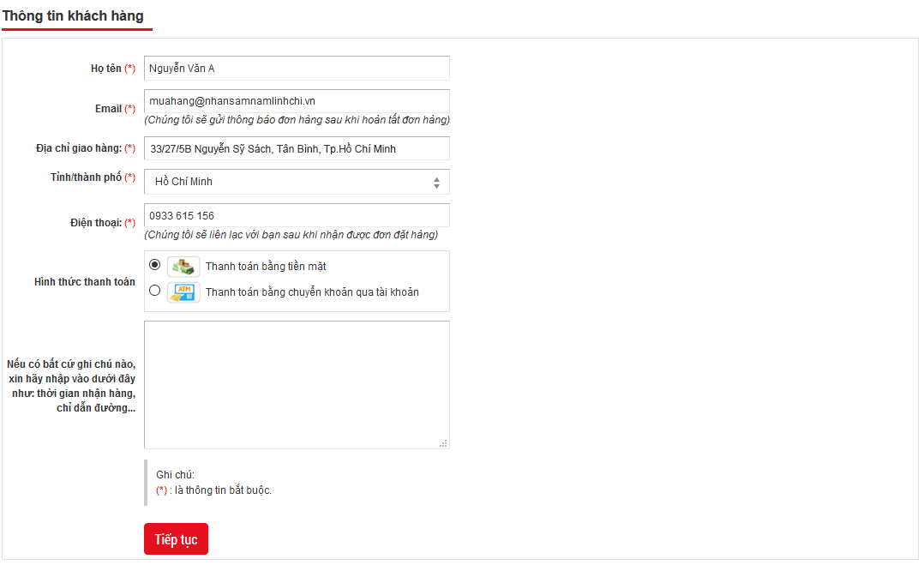
Task: Click the cash money payment icon
Action: tap(183, 267)
